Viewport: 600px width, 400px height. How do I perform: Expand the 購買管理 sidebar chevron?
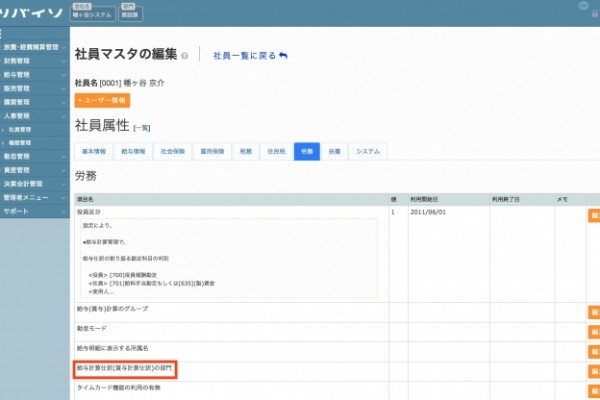pyautogui.click(x=64, y=103)
